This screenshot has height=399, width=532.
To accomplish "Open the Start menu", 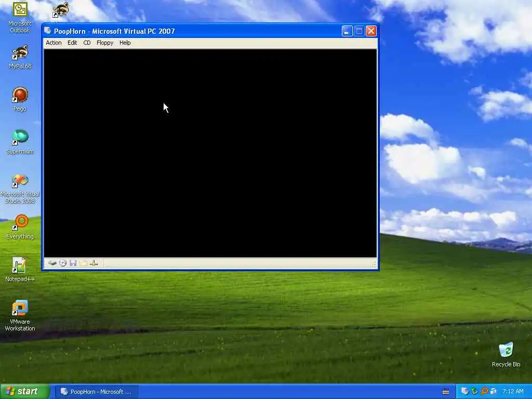I will 25,392.
